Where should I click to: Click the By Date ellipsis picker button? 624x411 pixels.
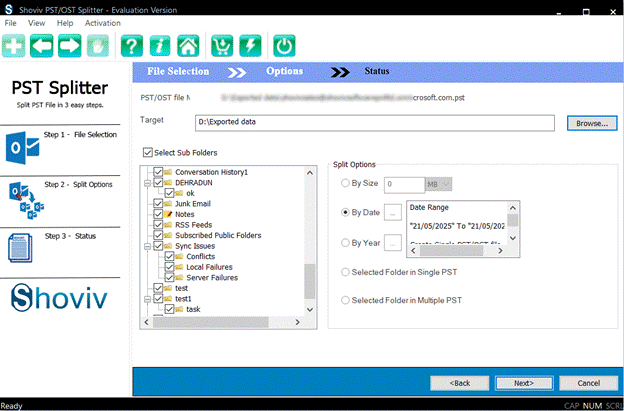(x=392, y=213)
